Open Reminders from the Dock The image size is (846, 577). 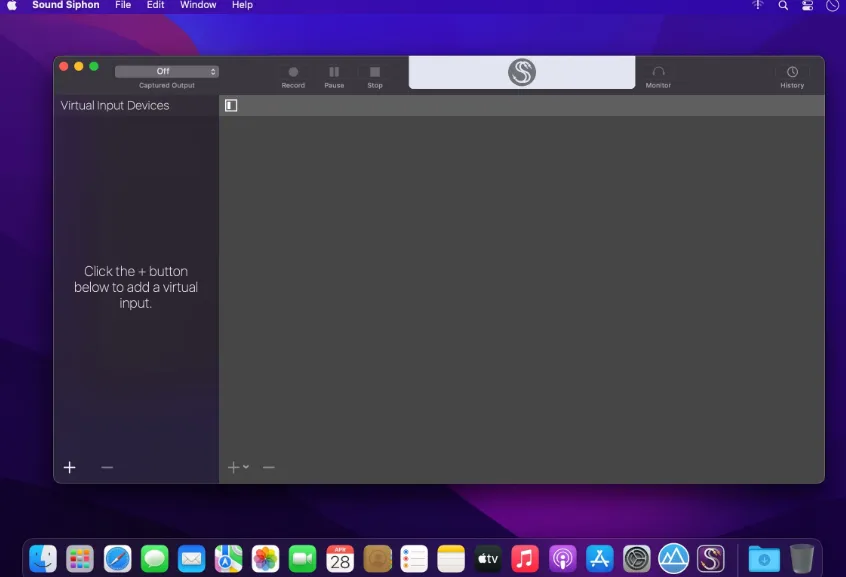(x=414, y=559)
